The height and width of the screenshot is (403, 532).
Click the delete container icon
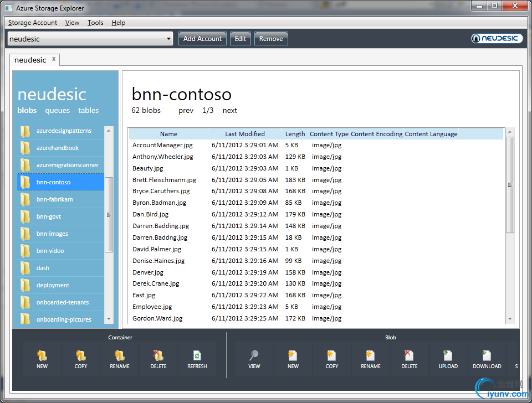coord(158,356)
